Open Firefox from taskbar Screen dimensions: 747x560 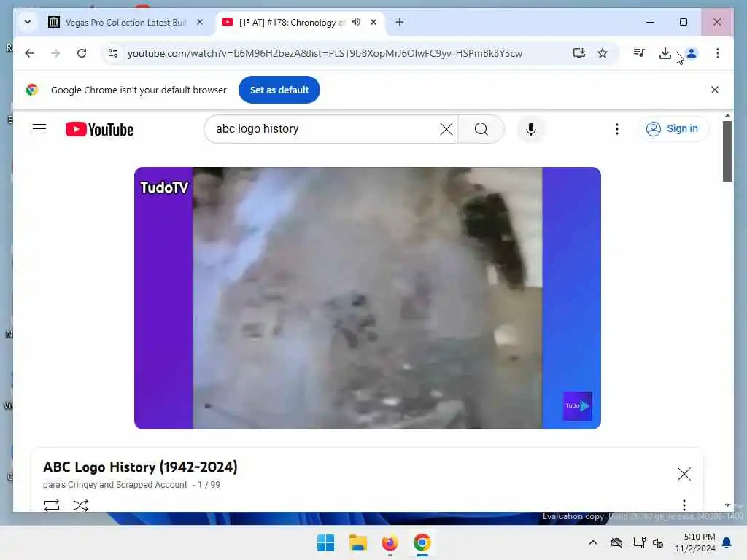point(390,542)
